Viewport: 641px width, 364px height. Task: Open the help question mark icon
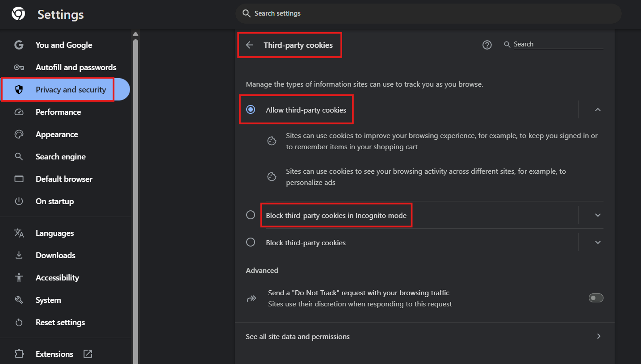click(x=487, y=45)
